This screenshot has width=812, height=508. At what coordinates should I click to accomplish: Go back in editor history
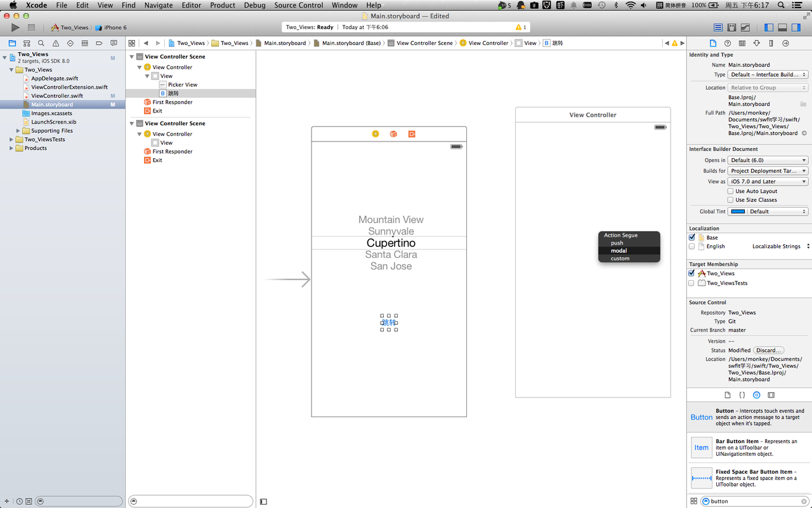pos(146,43)
